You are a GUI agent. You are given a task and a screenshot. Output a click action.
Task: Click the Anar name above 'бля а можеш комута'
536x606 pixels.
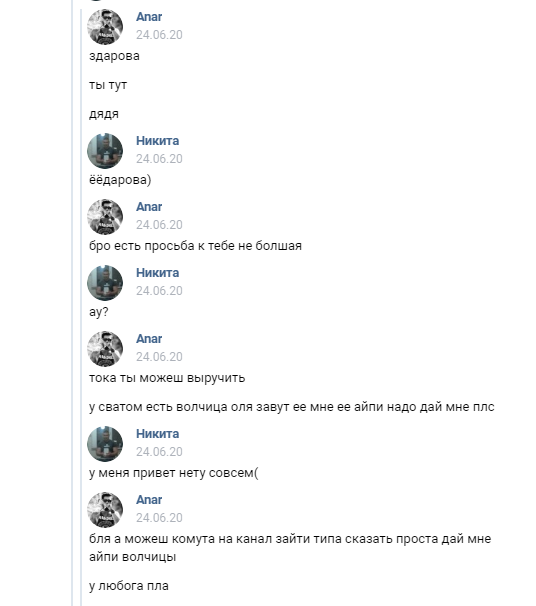[x=149, y=500]
